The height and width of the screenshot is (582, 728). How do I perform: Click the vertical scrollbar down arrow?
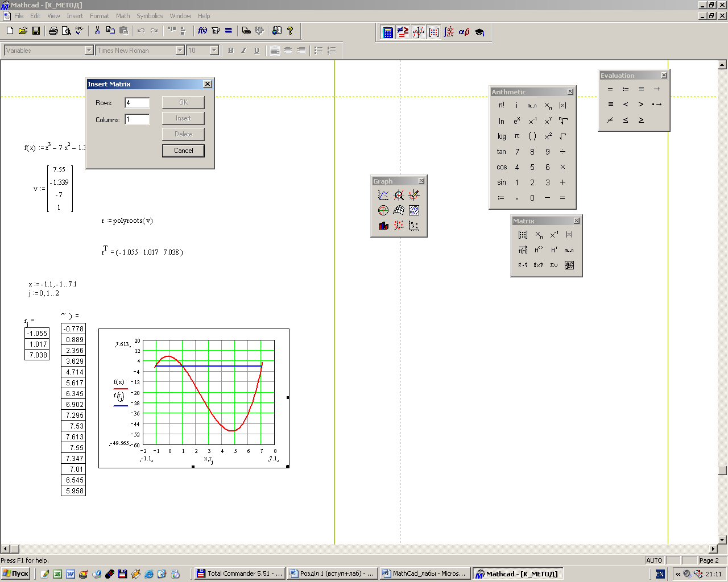pos(722,540)
